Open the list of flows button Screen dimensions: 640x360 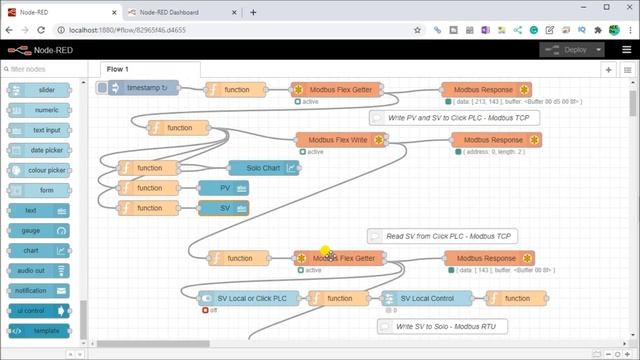627,70
